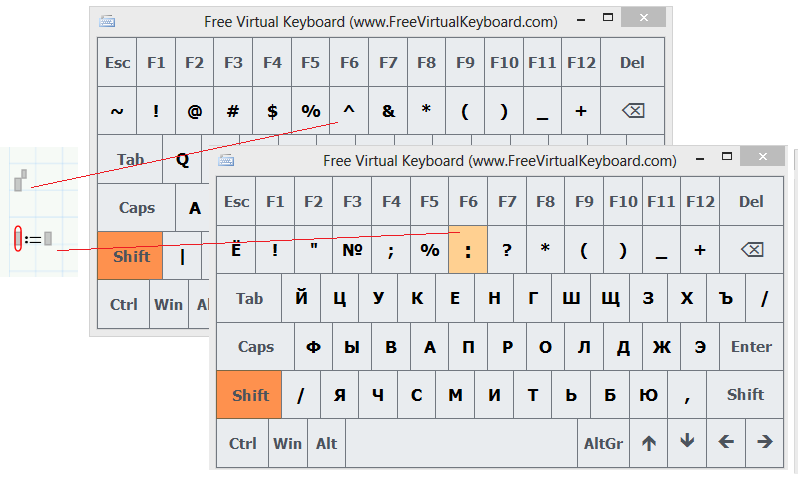
Task: Click the Ж key in front keyboard
Action: [x=661, y=347]
